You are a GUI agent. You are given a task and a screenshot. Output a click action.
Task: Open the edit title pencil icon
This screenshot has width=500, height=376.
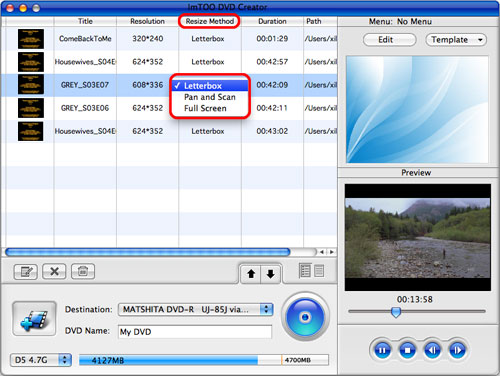click(26, 271)
